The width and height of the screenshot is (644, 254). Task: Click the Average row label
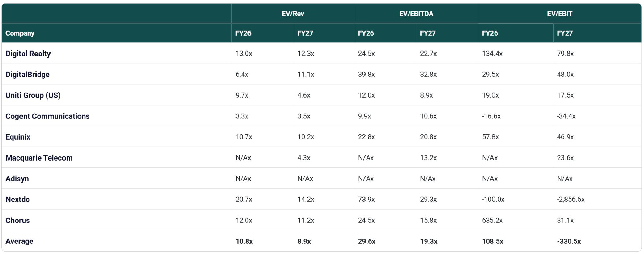pos(19,241)
